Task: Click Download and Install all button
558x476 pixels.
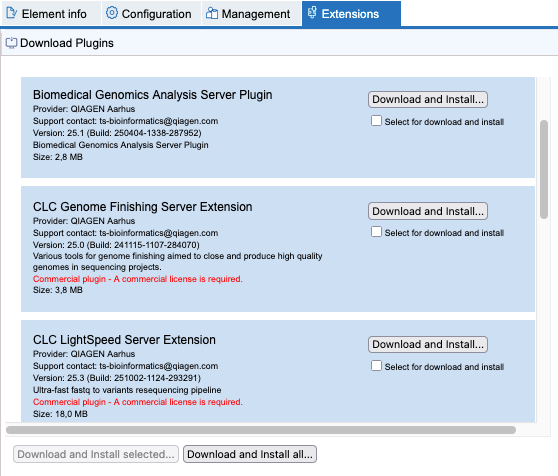Action: pos(250,454)
